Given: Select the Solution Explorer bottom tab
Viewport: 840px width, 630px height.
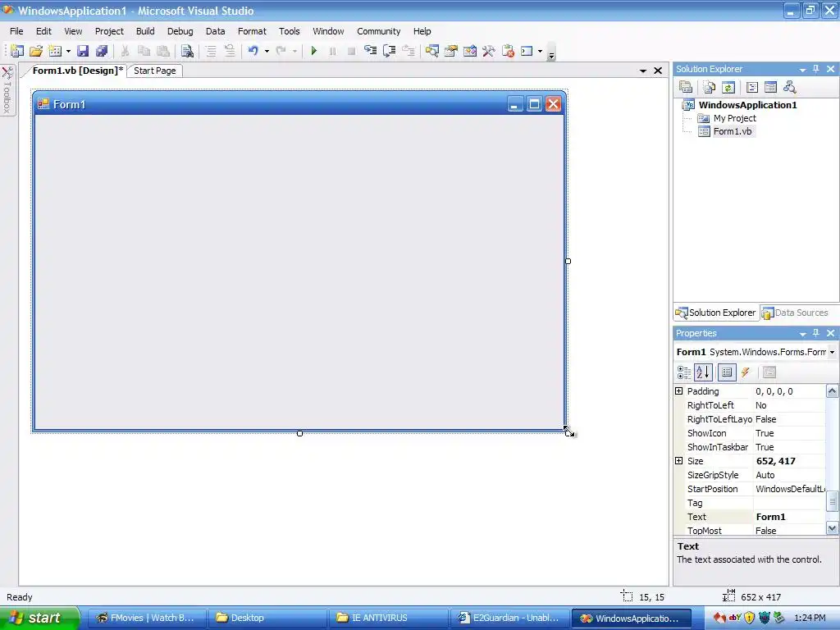Looking at the screenshot, I should click(715, 313).
